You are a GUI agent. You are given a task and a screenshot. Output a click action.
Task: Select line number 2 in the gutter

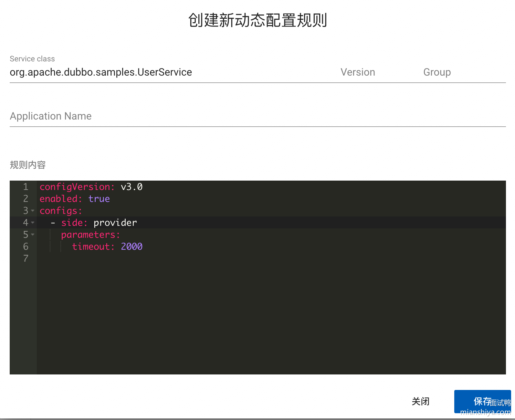26,199
